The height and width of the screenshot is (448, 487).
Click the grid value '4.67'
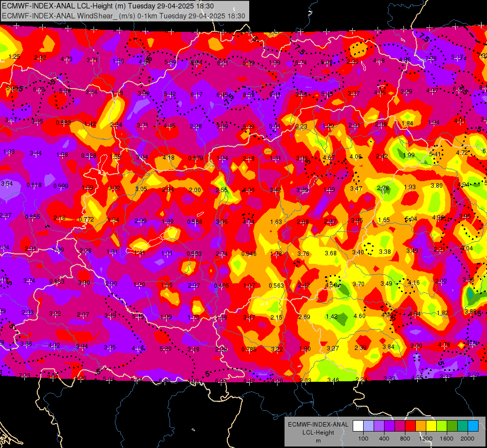329,158
